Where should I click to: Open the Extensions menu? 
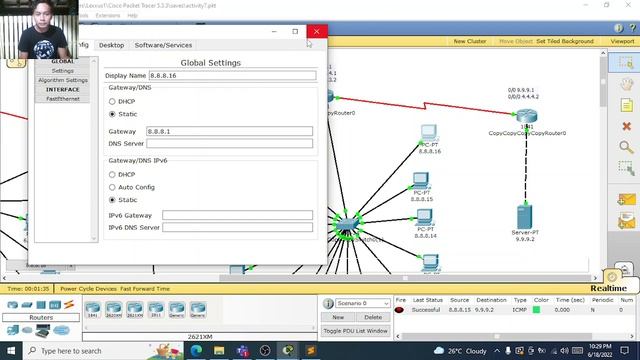(x=108, y=16)
